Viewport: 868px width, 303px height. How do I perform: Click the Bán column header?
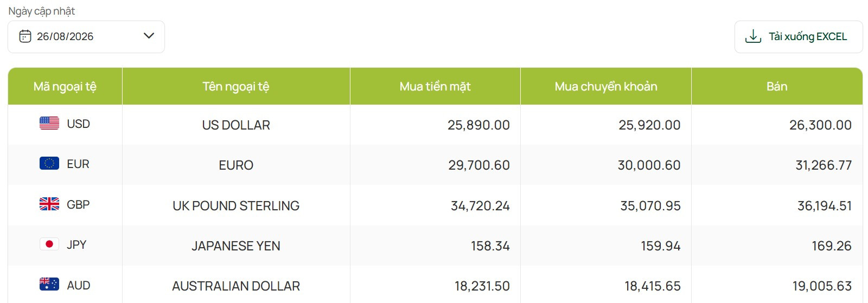[777, 87]
